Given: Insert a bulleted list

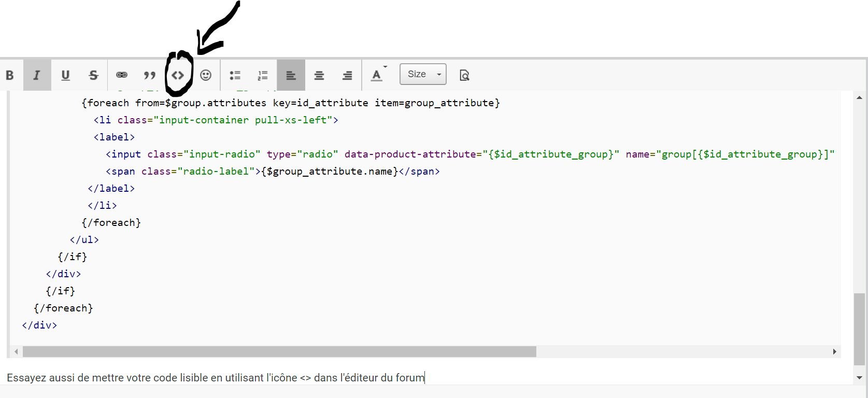Looking at the screenshot, I should [235, 75].
